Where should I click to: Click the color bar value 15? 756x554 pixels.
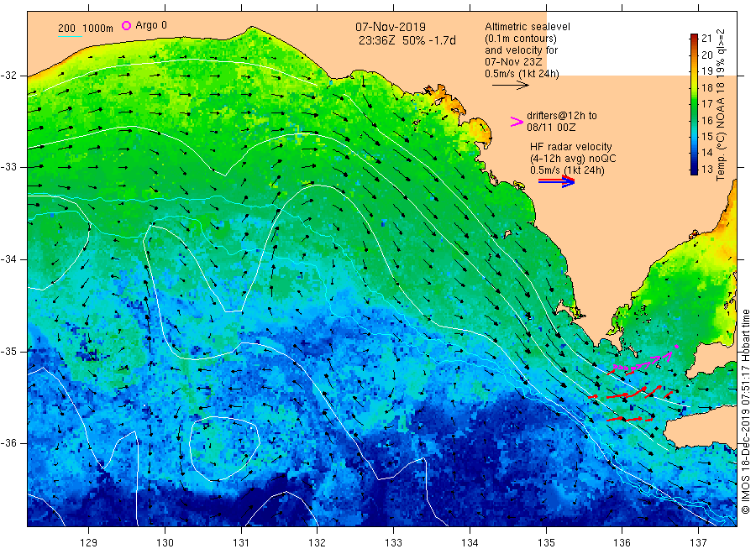click(x=706, y=137)
